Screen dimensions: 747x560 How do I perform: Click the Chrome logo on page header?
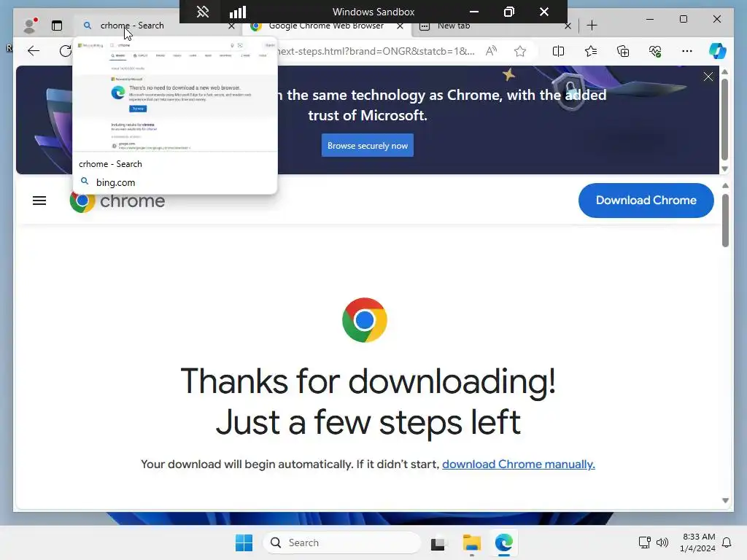(x=117, y=201)
